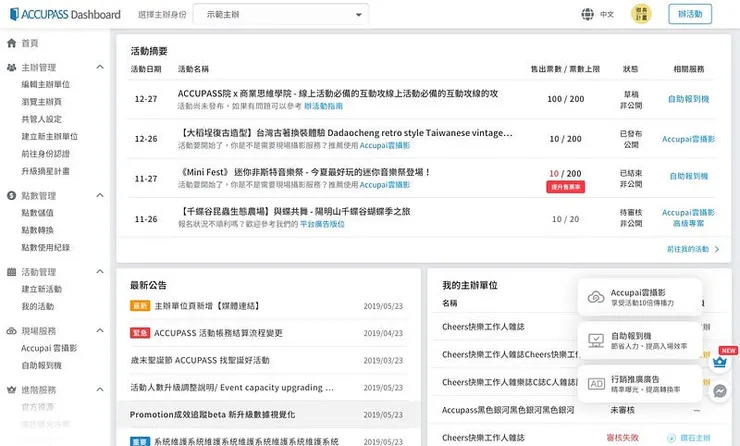
Task: Open 前往身份認證 in sidebar
Action: click(x=45, y=154)
